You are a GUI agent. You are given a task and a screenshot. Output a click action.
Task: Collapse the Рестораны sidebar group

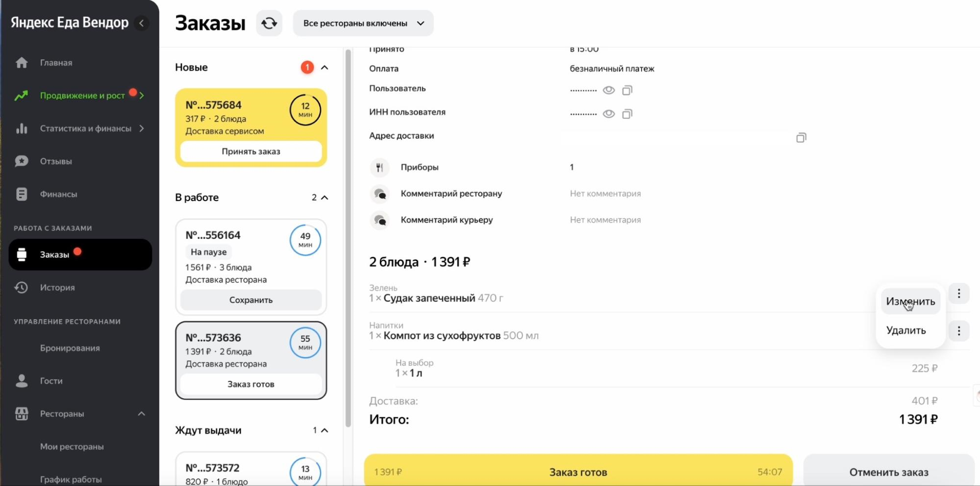click(x=141, y=414)
